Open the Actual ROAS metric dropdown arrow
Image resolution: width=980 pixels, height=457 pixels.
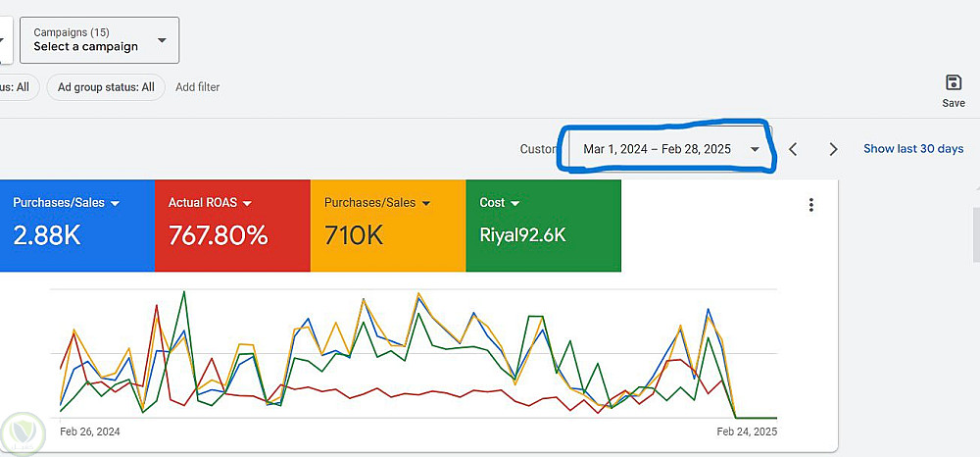pyautogui.click(x=248, y=203)
